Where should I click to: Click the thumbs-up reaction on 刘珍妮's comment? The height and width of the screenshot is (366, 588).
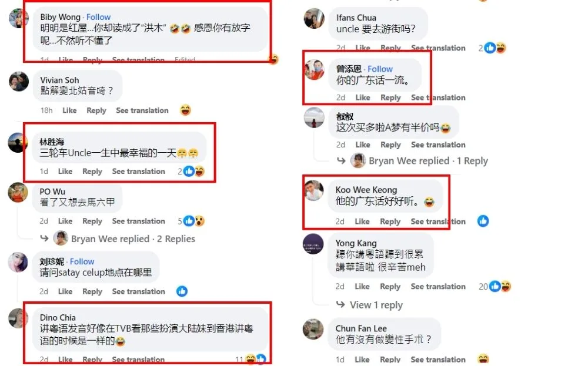[182, 291]
